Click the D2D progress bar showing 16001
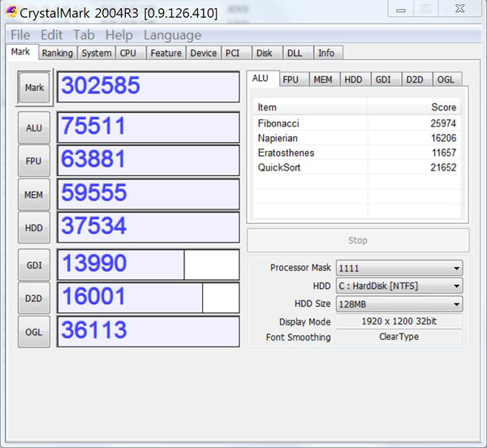 [149, 298]
